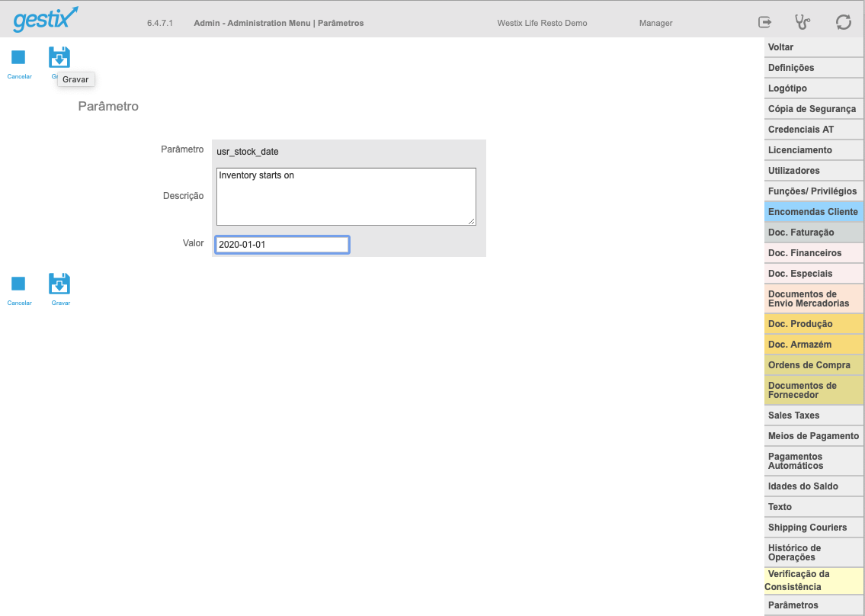Screen dimensions: 865x616
Task: Open Verificação da Consistência menu item
Action: click(814, 581)
